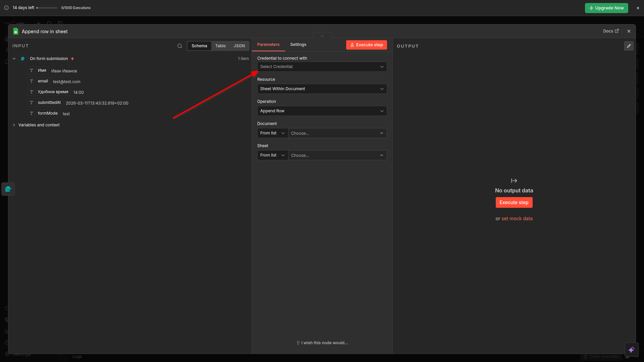Click the executions usage progress bar
The height and width of the screenshot is (362, 644).
[x=47, y=8]
